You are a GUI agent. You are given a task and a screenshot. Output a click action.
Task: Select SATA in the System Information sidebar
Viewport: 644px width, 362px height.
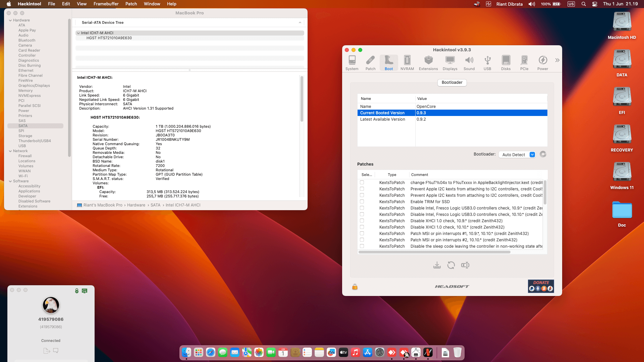(23, 126)
